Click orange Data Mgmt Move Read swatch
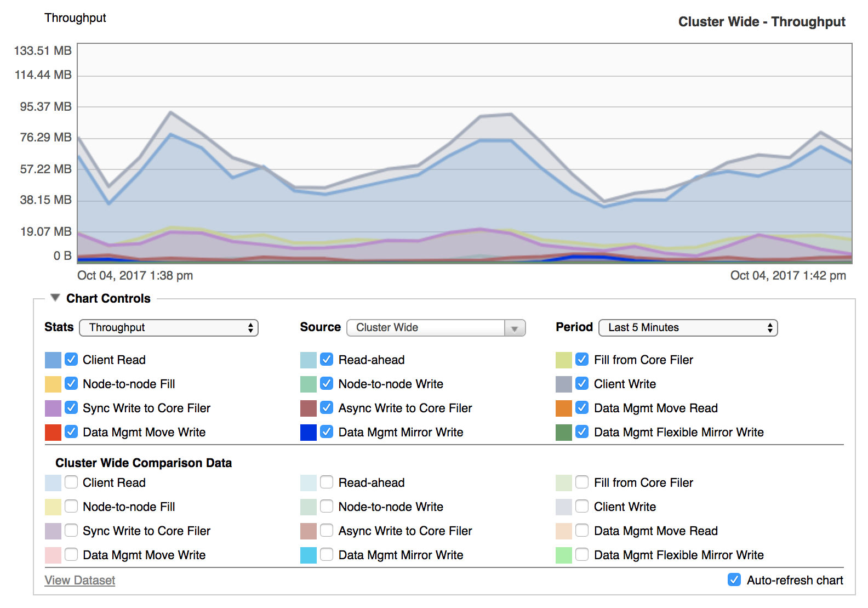868x608 pixels. click(x=564, y=408)
